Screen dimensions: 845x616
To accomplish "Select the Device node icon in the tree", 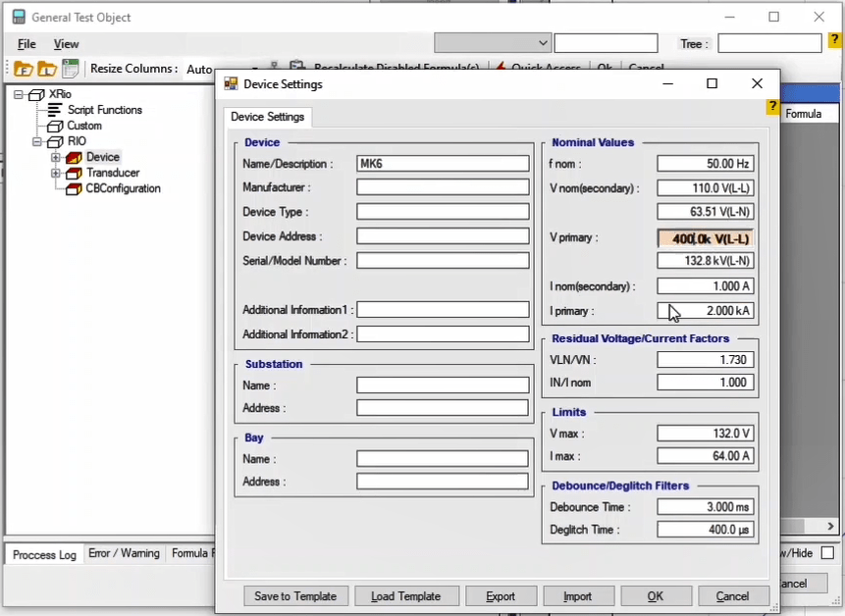I will pos(74,157).
